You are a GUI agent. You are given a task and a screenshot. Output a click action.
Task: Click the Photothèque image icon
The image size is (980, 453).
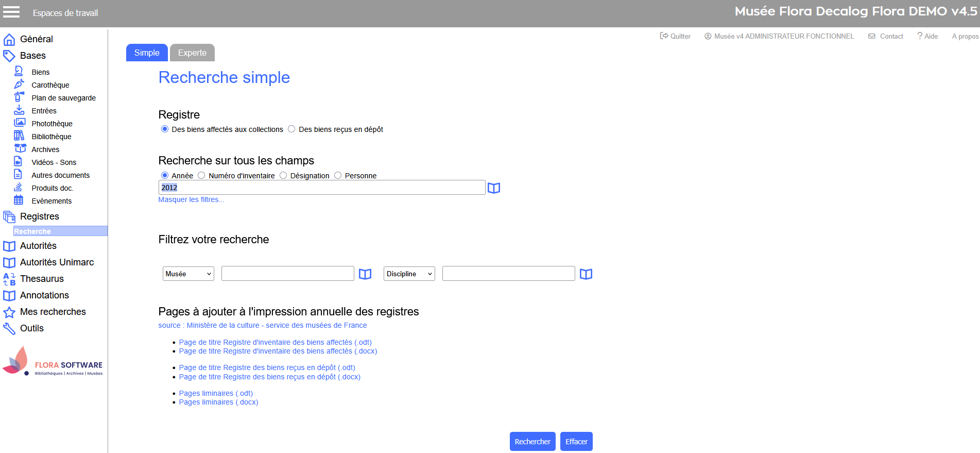tap(20, 123)
